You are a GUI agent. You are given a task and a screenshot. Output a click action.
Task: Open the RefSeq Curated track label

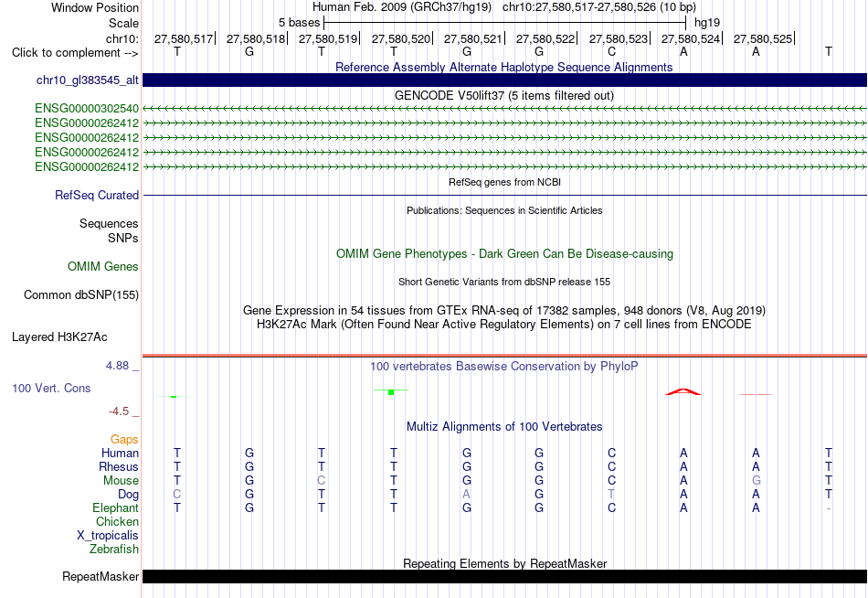[96, 195]
